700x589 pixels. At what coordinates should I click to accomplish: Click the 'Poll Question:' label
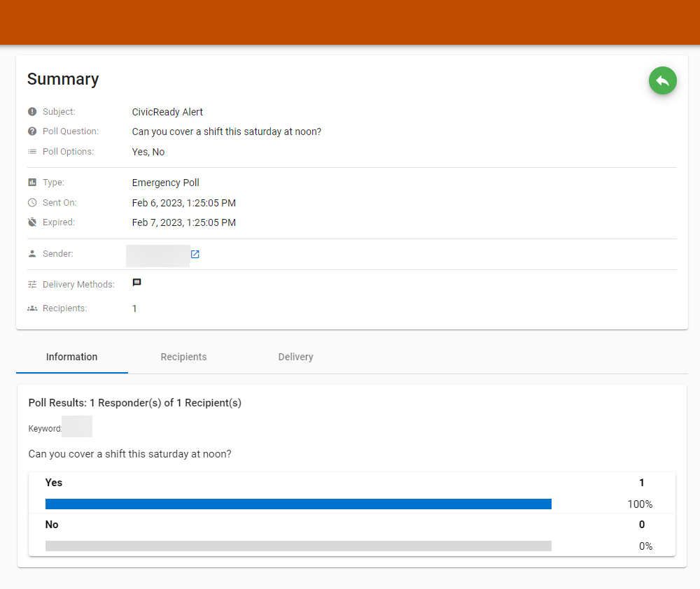click(x=71, y=132)
